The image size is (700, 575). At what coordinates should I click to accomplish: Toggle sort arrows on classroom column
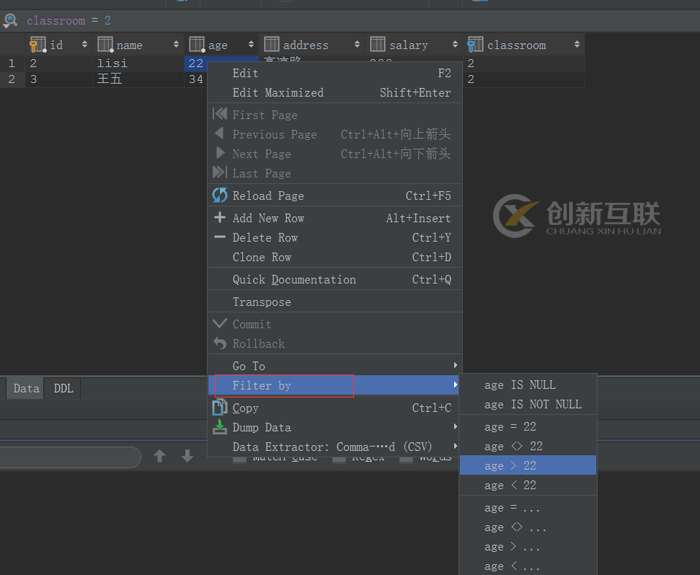point(577,44)
